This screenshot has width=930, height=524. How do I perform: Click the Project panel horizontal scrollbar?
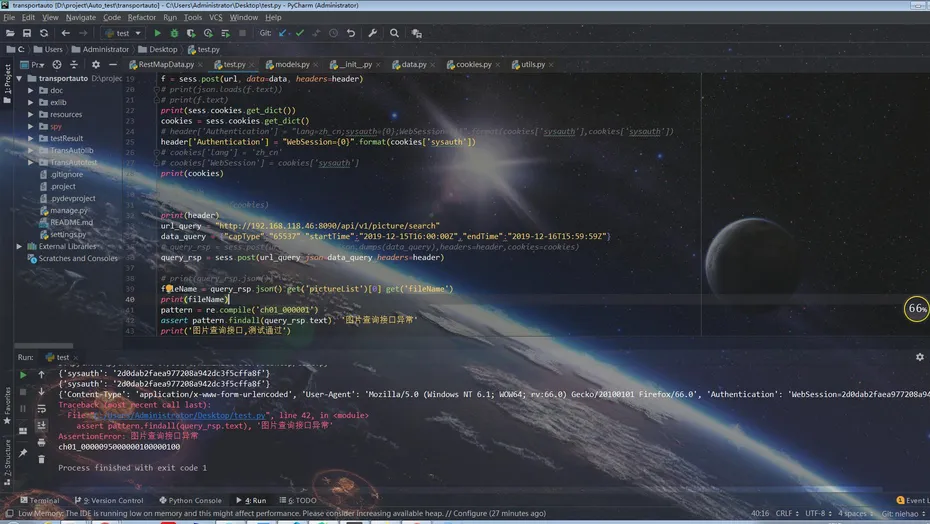tap(44, 345)
